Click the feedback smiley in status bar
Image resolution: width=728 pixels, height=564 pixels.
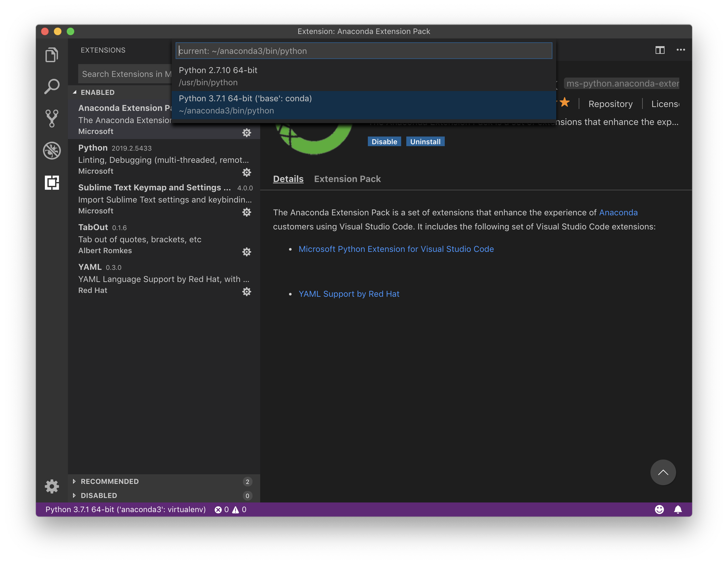pos(659,509)
